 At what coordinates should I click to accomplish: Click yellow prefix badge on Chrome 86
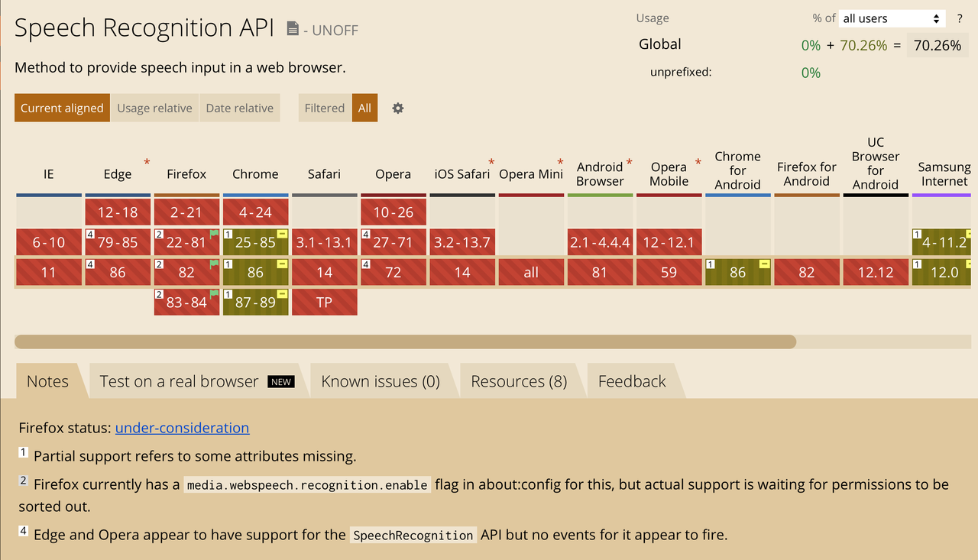pyautogui.click(x=282, y=264)
